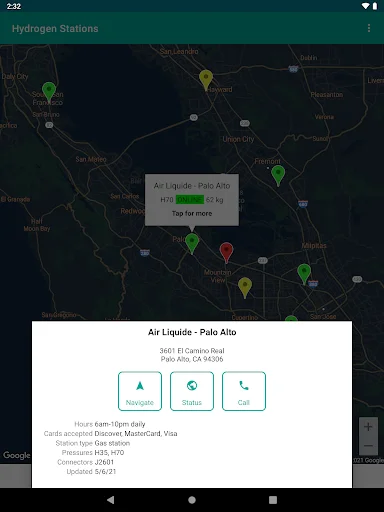Select the yellow pin below Mountain View
Screen dimensions: 384x512
coord(245,287)
